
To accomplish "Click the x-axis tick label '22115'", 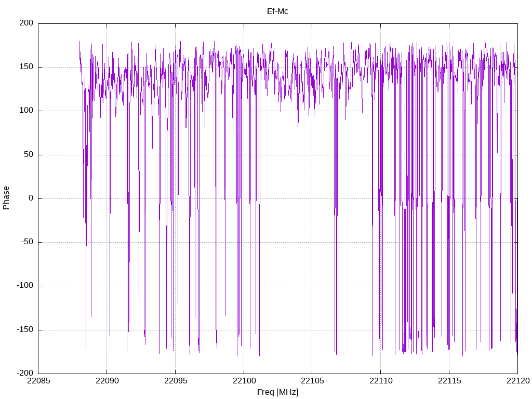I will [449, 381].
